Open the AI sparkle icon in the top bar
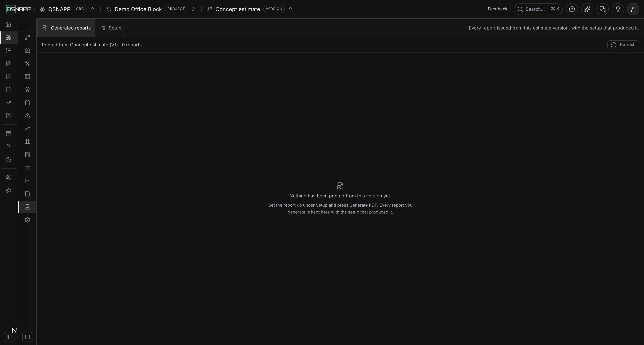 tap(587, 9)
